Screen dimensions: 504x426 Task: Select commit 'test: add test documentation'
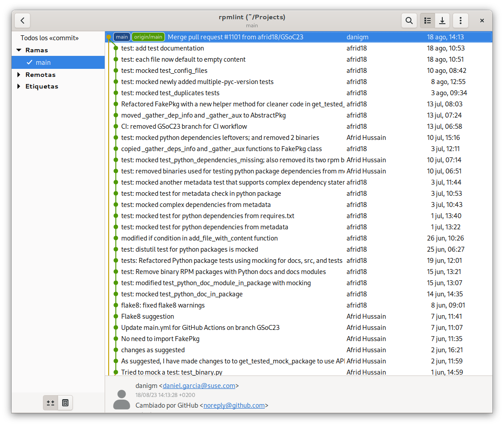(299, 48)
